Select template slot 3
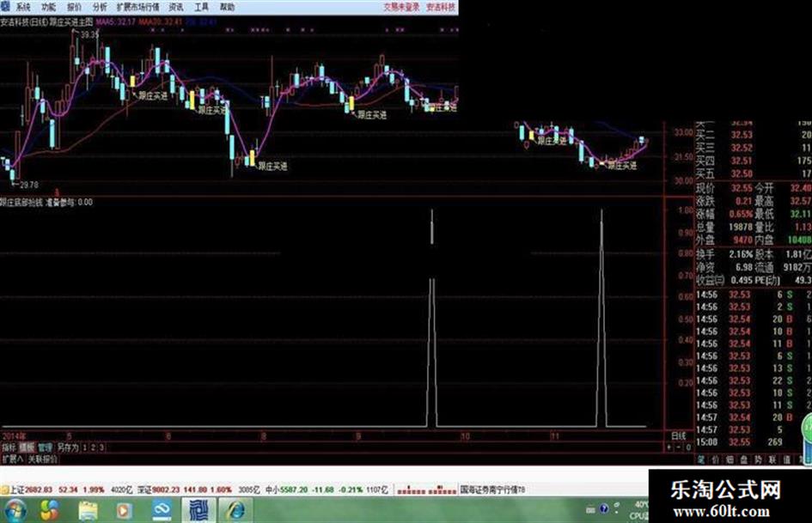This screenshot has width=812, height=523. coord(101,447)
